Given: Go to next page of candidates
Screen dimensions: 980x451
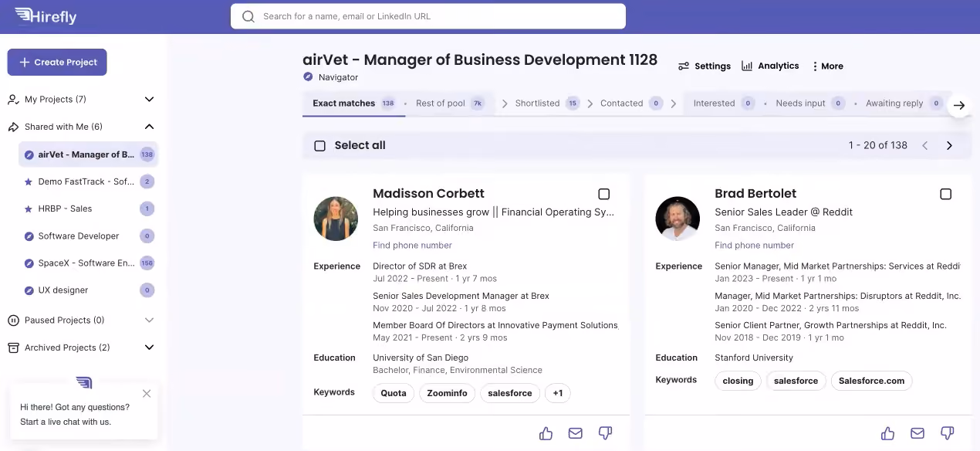Looking at the screenshot, I should coord(949,145).
